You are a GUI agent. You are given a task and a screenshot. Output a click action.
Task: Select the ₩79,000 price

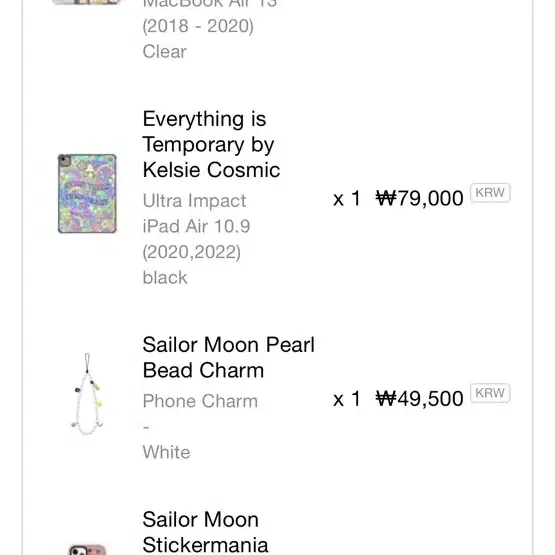coord(419,198)
